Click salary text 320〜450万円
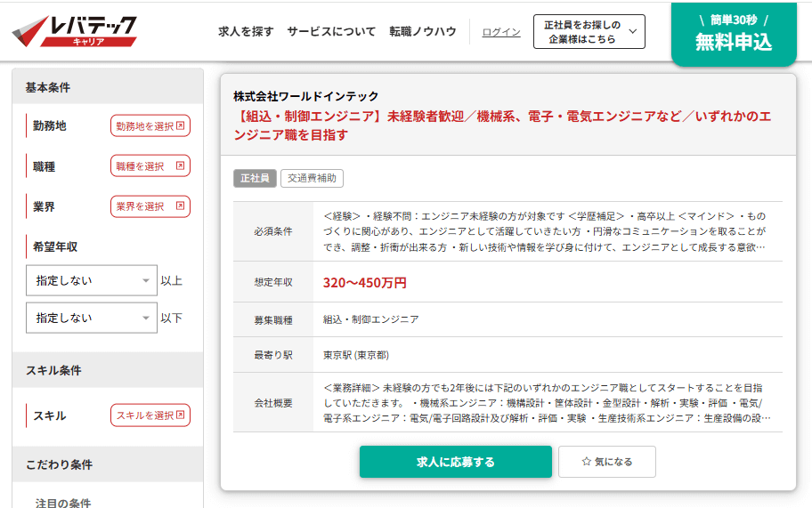Image resolution: width=812 pixels, height=508 pixels. [365, 283]
